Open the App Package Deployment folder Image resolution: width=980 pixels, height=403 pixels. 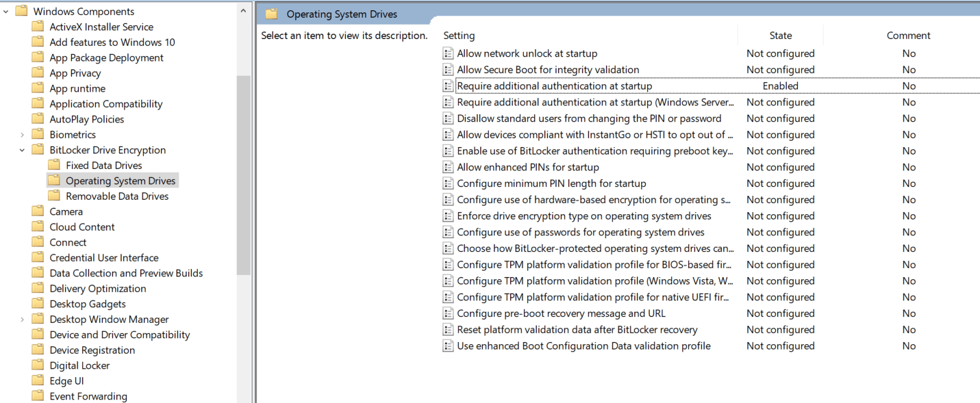coord(106,57)
